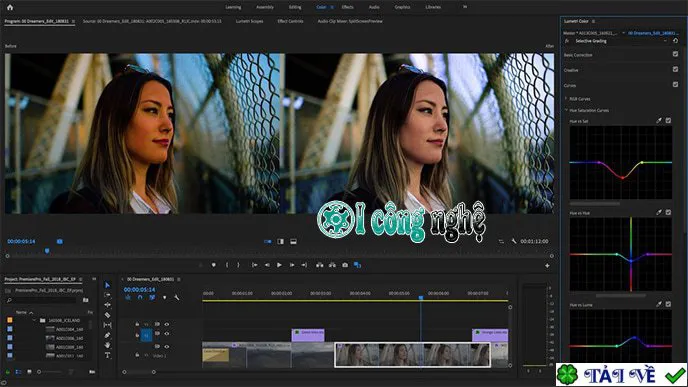Swap sides in comparison view
688x387 pixels.
[501, 242]
